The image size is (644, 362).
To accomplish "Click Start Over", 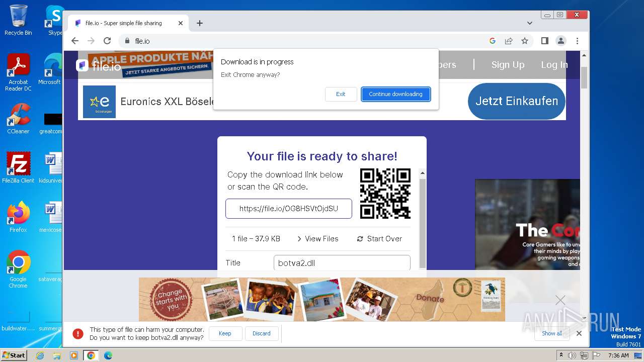I will point(379,239).
